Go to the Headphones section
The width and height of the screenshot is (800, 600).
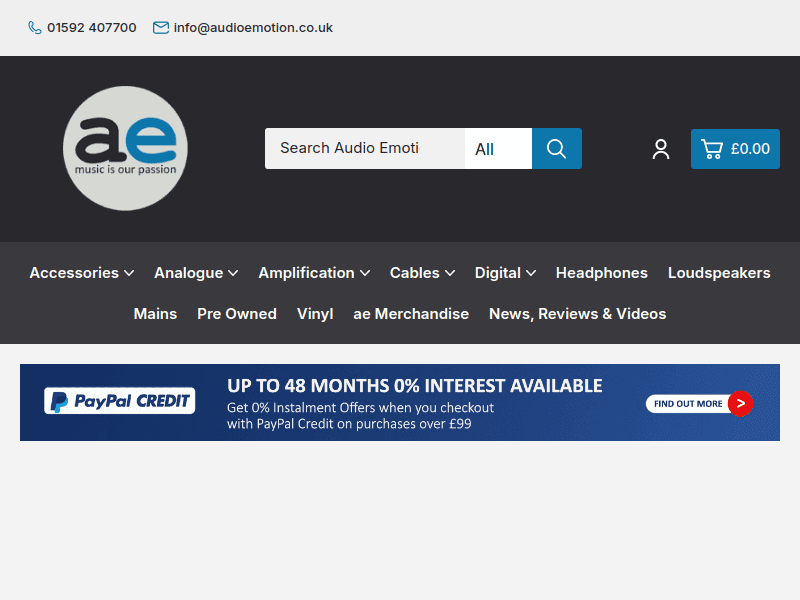point(601,273)
